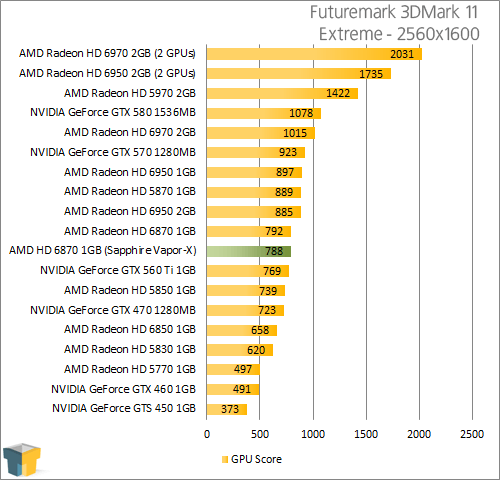Click the 1500 axis tick label

(366, 434)
